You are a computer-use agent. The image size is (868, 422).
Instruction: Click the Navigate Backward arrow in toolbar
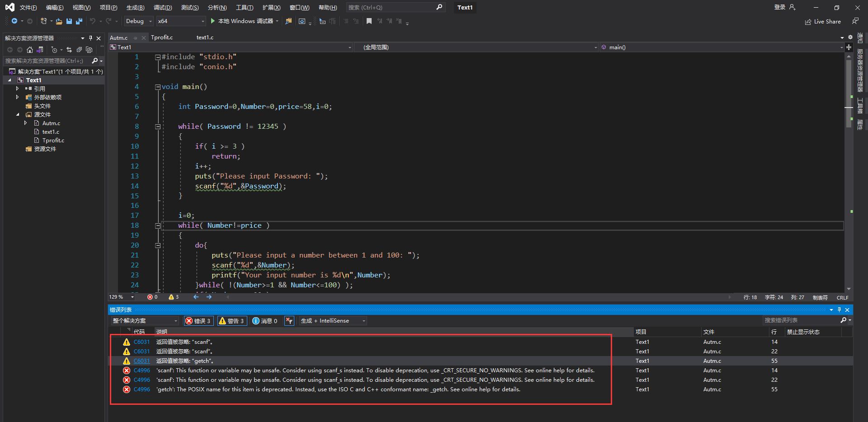click(14, 21)
